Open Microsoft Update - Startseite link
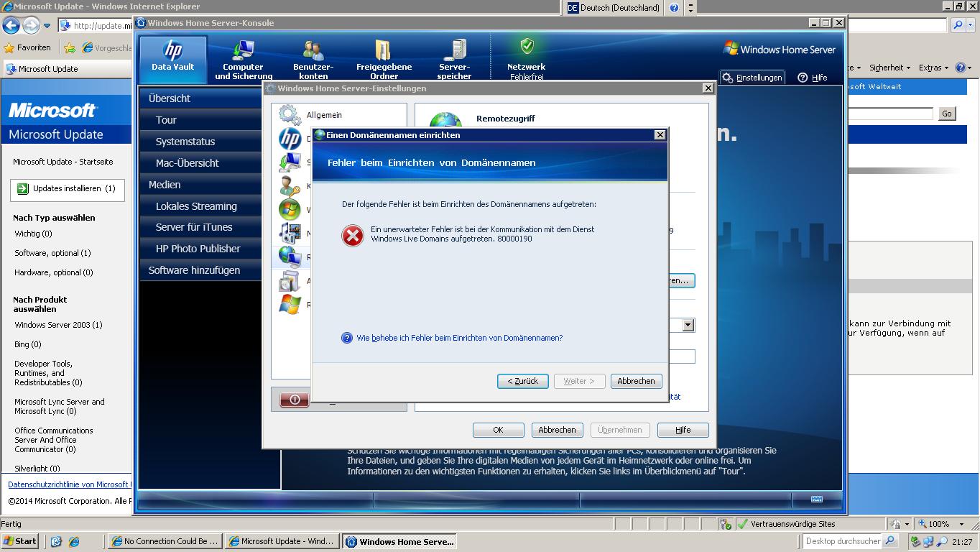Image resolution: width=980 pixels, height=552 pixels. [x=63, y=162]
